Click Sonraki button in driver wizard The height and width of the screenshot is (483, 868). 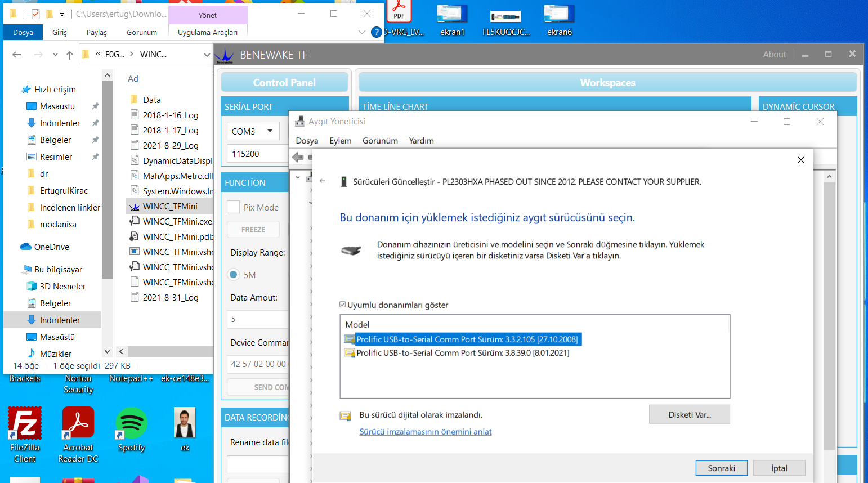click(722, 468)
